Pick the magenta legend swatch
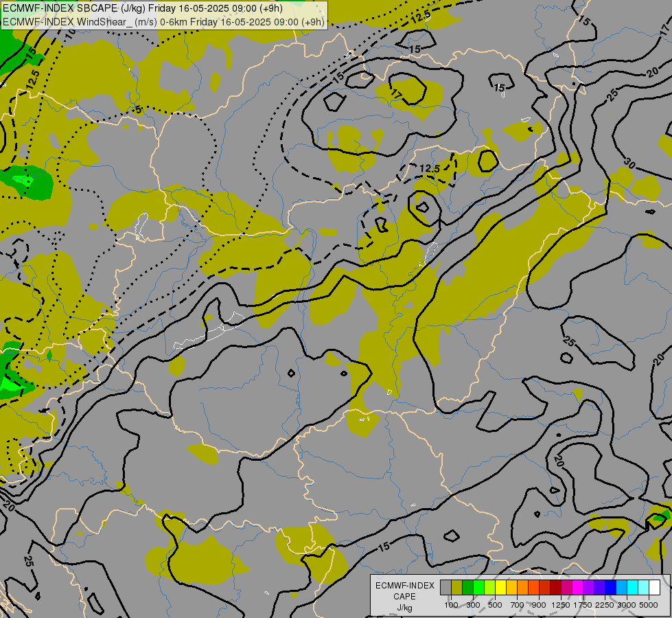This screenshot has width=672, height=618. point(578,588)
